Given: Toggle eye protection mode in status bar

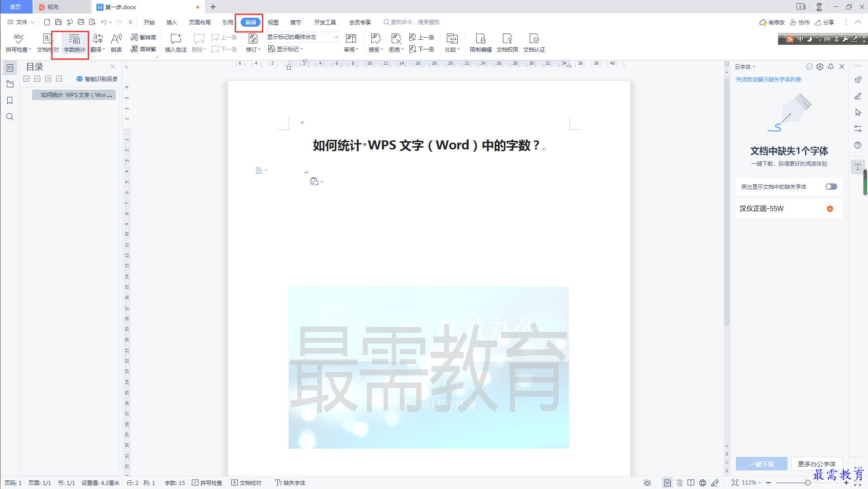Looking at the screenshot, I should pos(647,483).
